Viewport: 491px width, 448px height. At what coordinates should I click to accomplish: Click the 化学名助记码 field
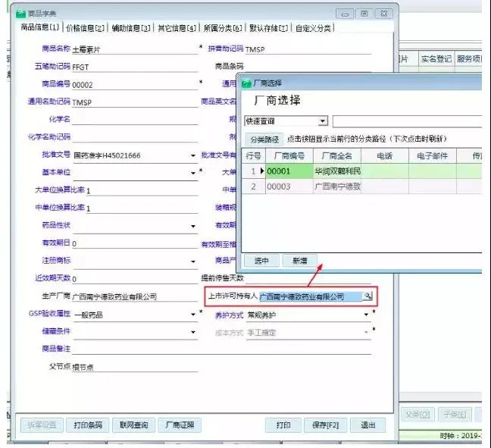(135, 137)
